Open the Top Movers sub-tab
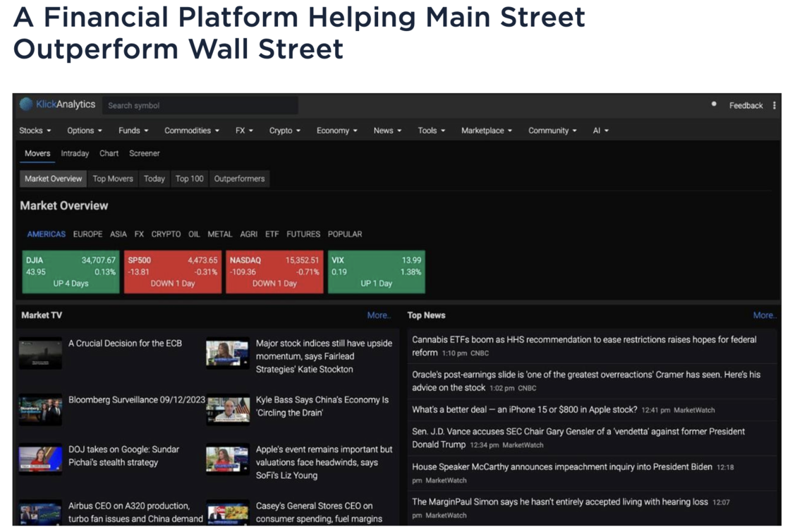 click(113, 179)
